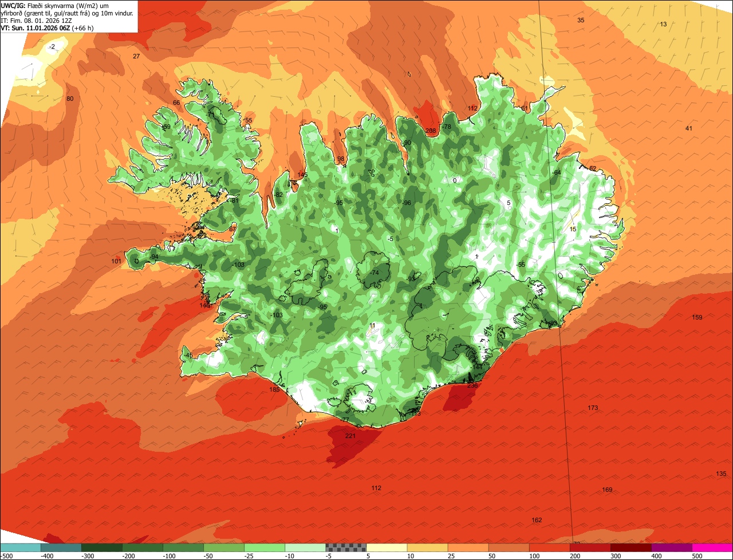
Task: Click the value 101 west of Snæfellsnes
Action: click(116, 261)
